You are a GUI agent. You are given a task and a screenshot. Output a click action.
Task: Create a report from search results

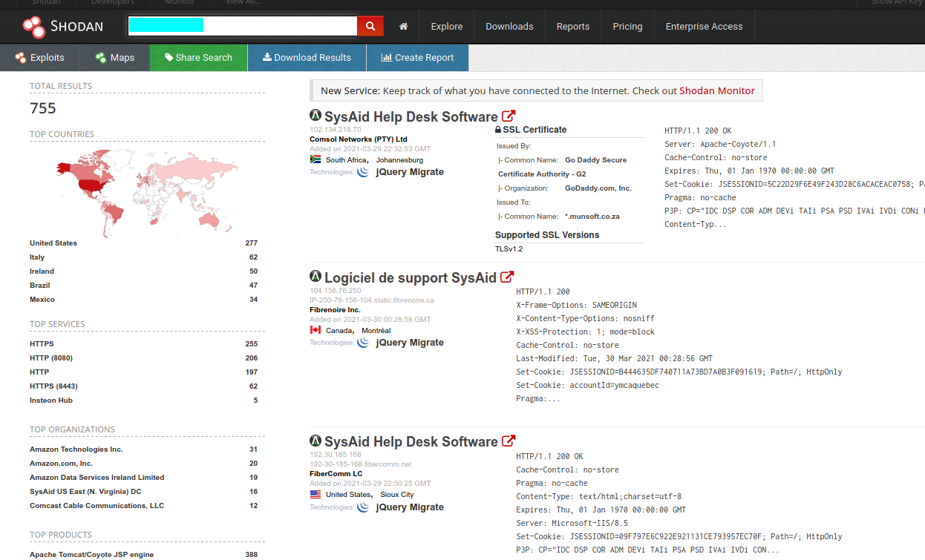click(416, 58)
